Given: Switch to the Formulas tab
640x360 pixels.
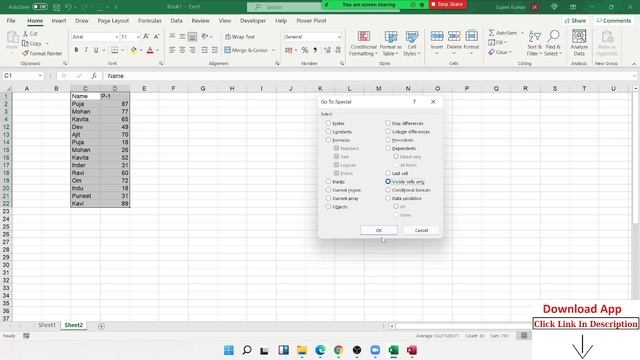Looking at the screenshot, I should [x=149, y=20].
